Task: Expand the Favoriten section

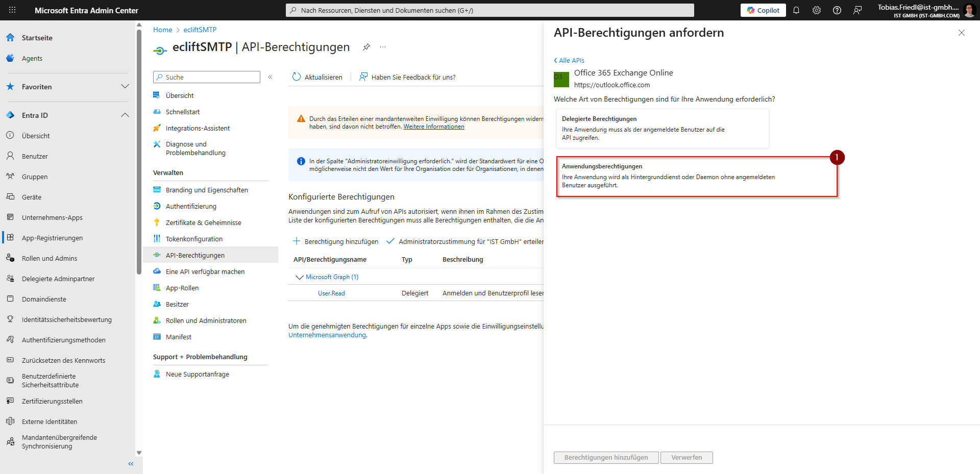Action: (x=125, y=87)
